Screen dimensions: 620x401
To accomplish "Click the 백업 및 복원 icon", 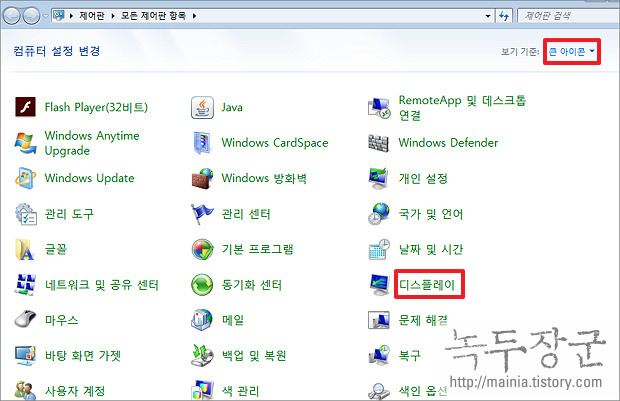I will pyautogui.click(x=202, y=356).
